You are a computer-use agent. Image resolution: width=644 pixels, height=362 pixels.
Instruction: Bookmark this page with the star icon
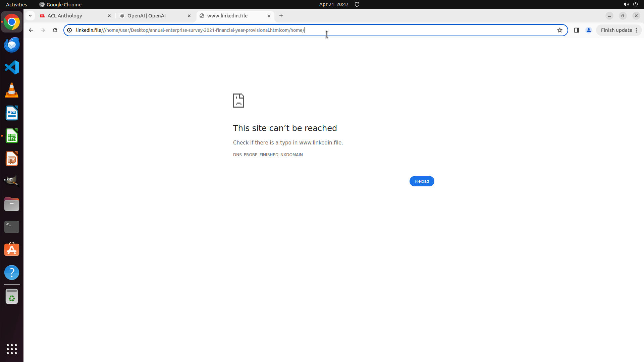click(x=559, y=30)
